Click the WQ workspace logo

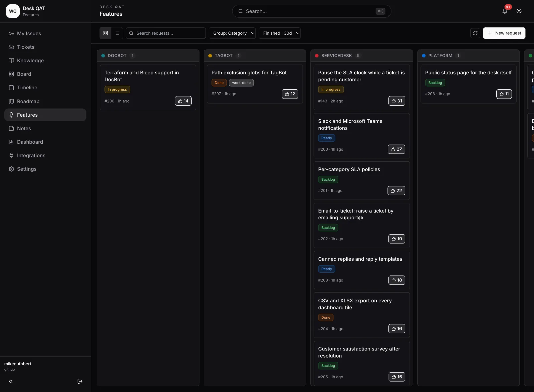tap(13, 11)
